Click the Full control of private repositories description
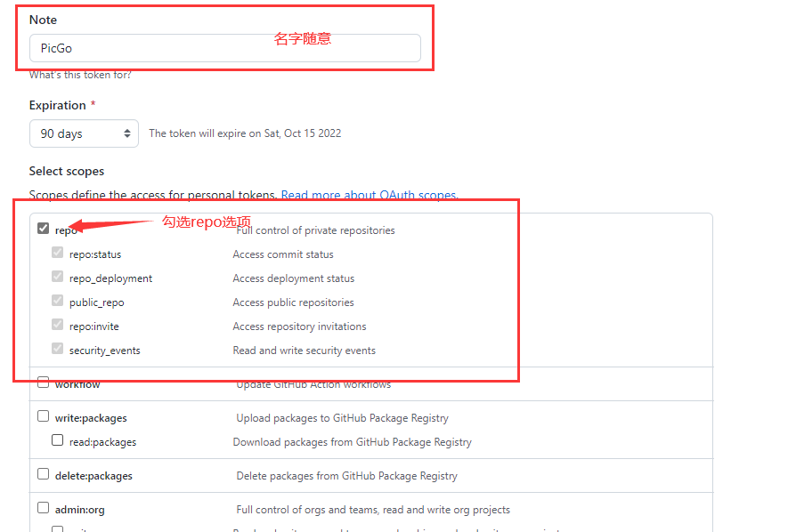788x532 pixels. click(x=317, y=230)
